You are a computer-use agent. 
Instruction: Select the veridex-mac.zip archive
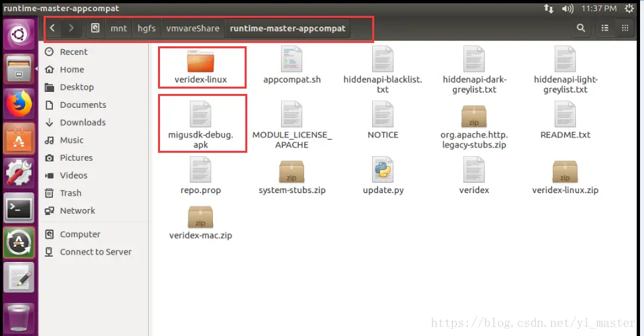tap(200, 223)
